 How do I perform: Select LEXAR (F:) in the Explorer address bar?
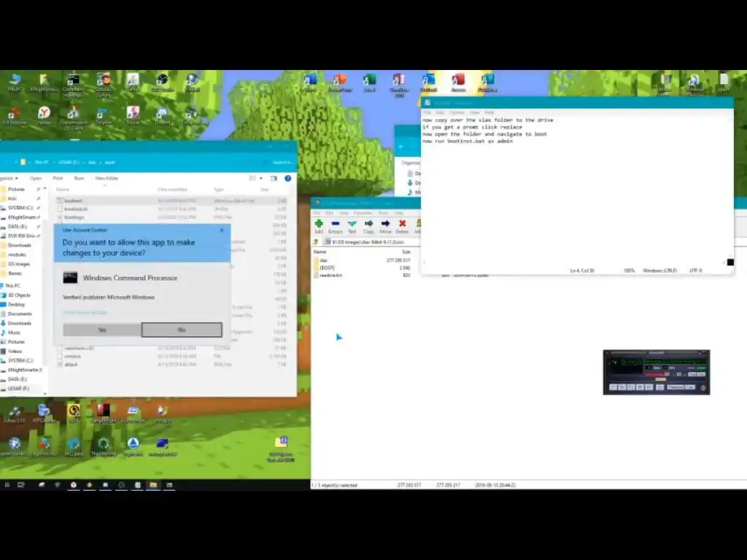(x=69, y=163)
